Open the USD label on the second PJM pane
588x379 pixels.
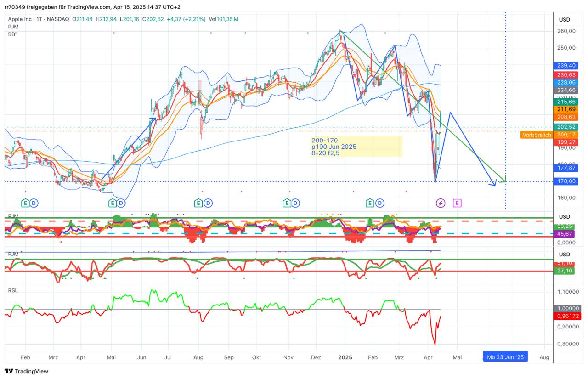tap(564, 255)
